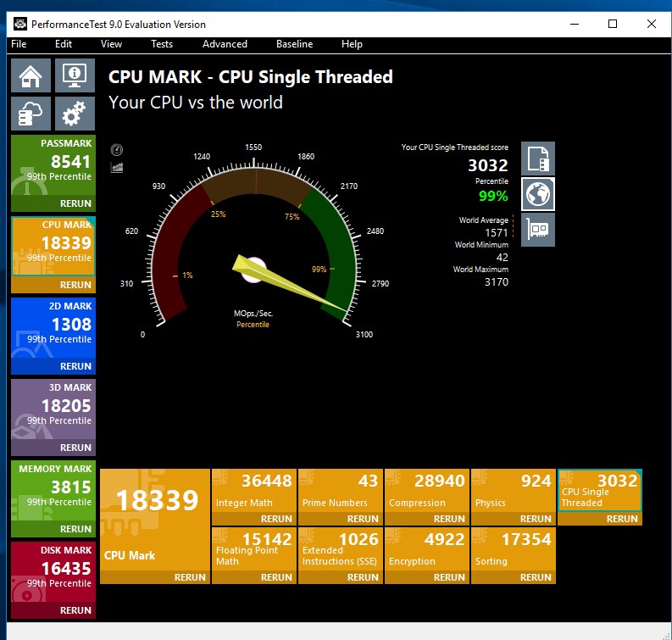The image size is (672, 640).
Task: Rerun the Compression test
Action: [427, 519]
